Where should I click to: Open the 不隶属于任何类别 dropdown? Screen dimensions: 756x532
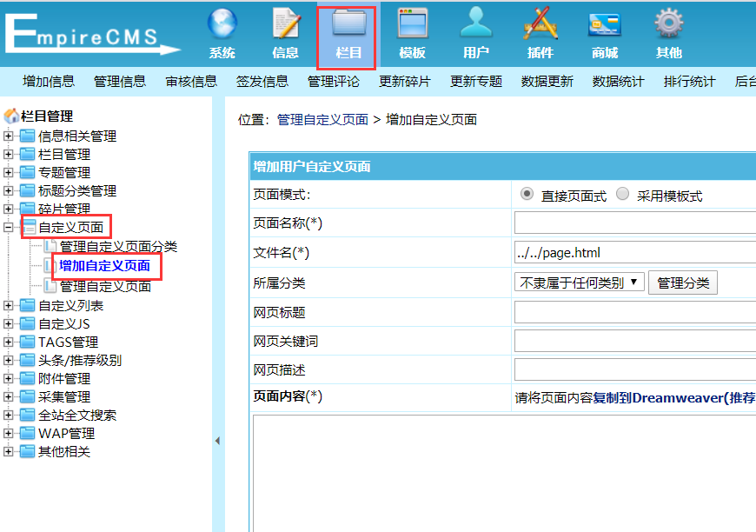tap(579, 283)
